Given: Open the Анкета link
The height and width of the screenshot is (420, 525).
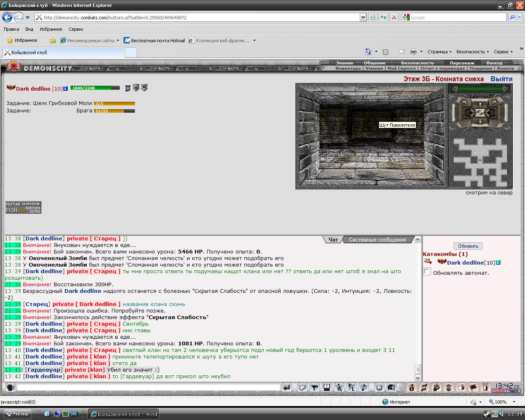Looking at the screenshot, I should [x=505, y=68].
